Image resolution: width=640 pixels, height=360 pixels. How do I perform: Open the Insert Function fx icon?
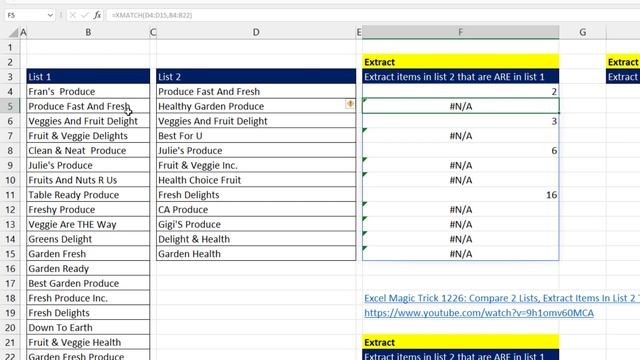tap(97, 15)
